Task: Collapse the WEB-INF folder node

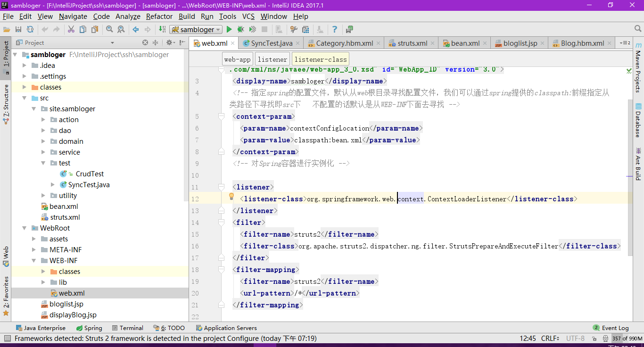Action: coord(34,261)
